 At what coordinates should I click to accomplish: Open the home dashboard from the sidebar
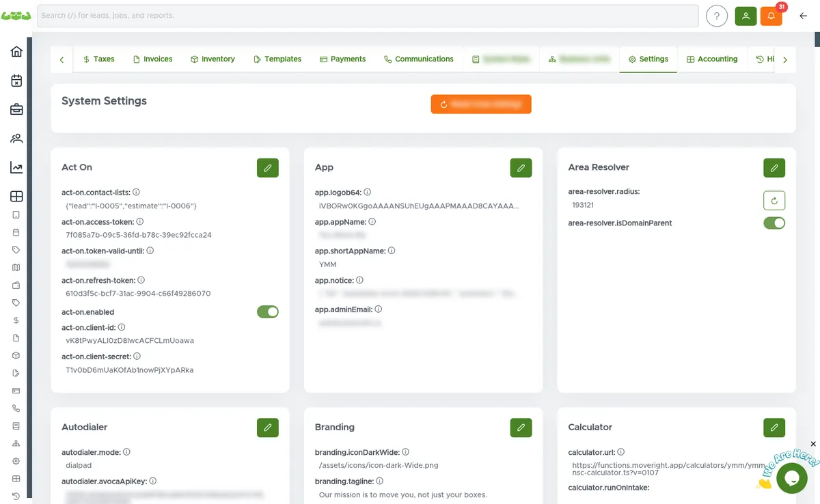[15, 51]
